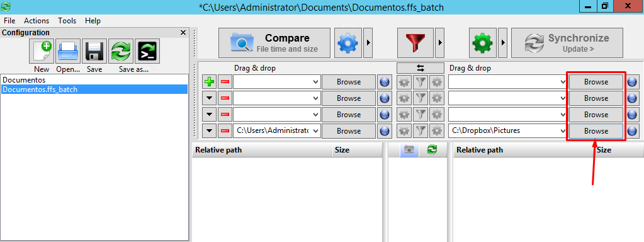The height and width of the screenshot is (242, 644).
Task: Save configuration with the floppy disk icon
Action: point(94,51)
